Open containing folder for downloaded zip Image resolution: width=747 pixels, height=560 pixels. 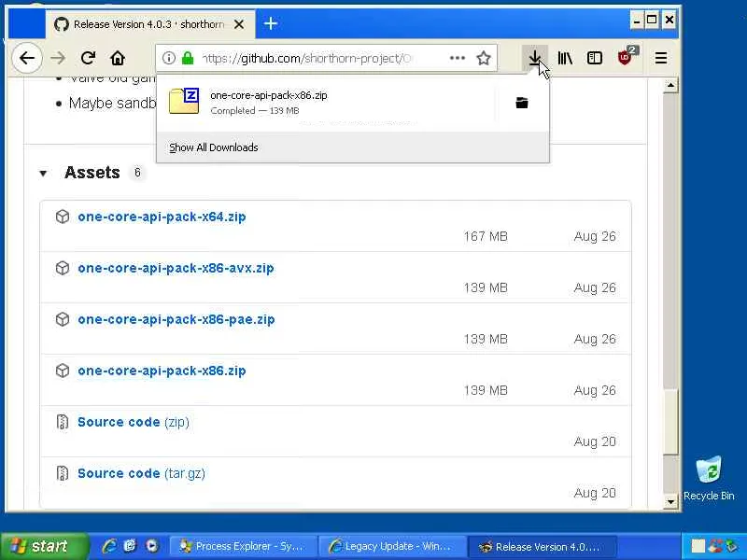522,103
